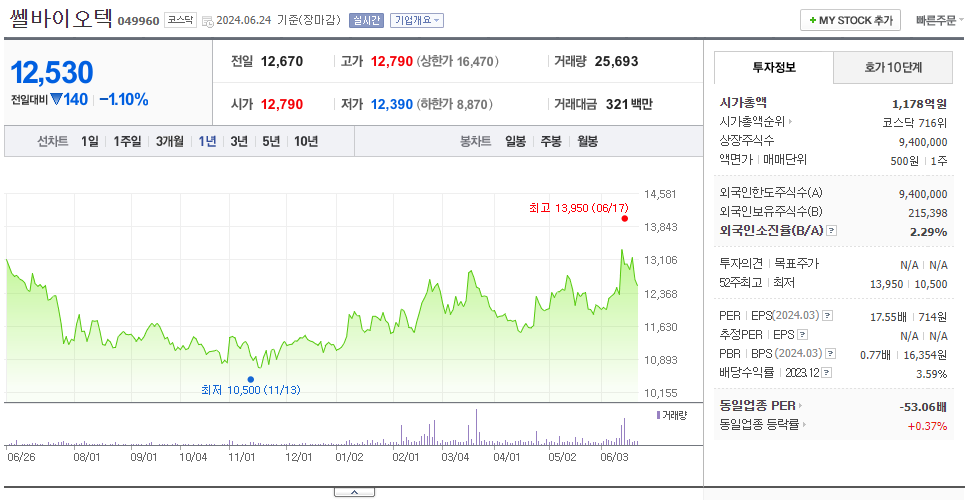This screenshot has height=500, width=968.
Task: Click 외국인소진율 value 2.29%
Action: pyautogui.click(x=928, y=232)
